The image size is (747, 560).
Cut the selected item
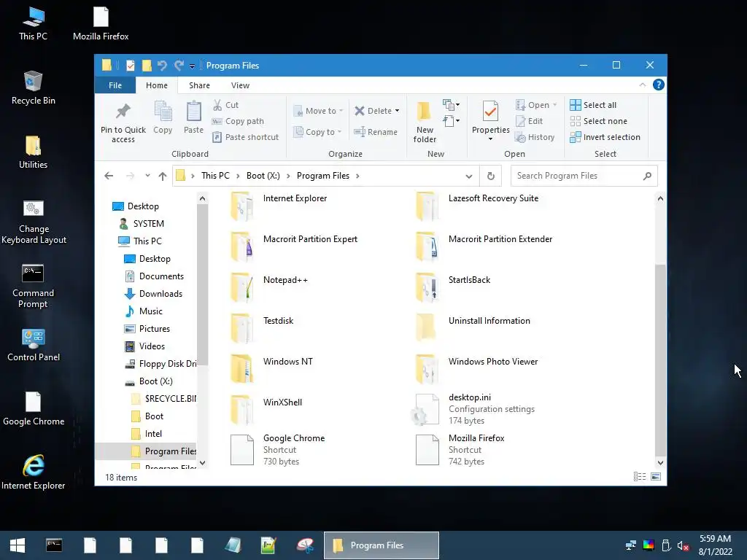tap(225, 105)
